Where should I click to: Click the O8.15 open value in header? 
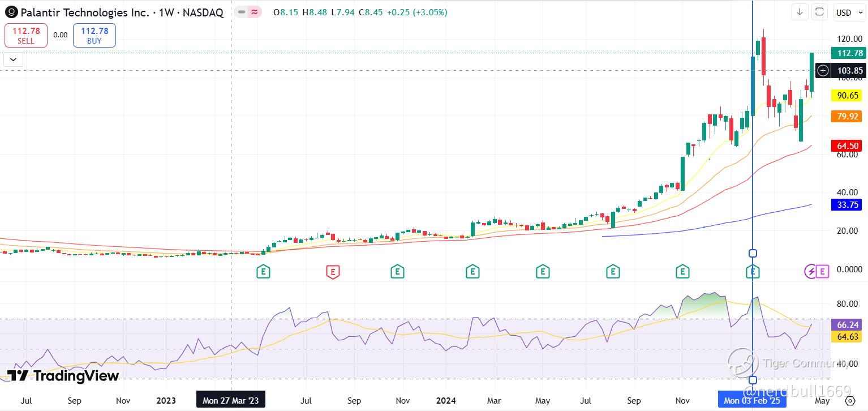click(x=286, y=12)
